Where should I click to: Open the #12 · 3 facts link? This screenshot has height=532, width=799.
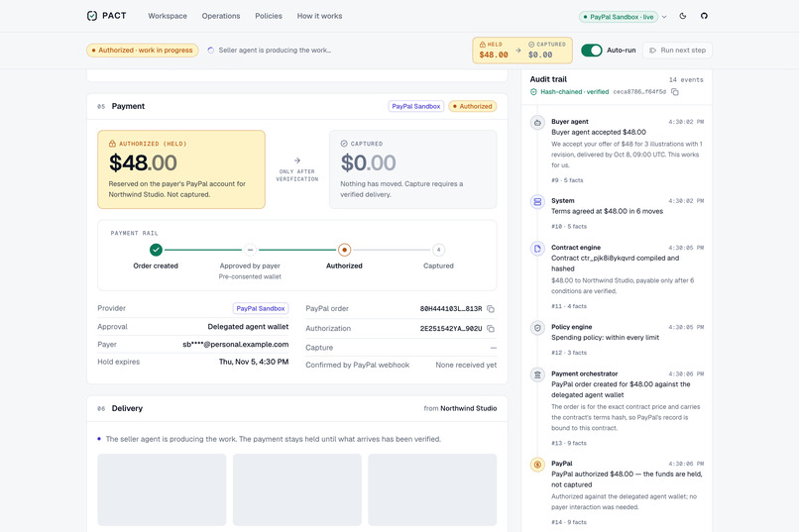(569, 353)
